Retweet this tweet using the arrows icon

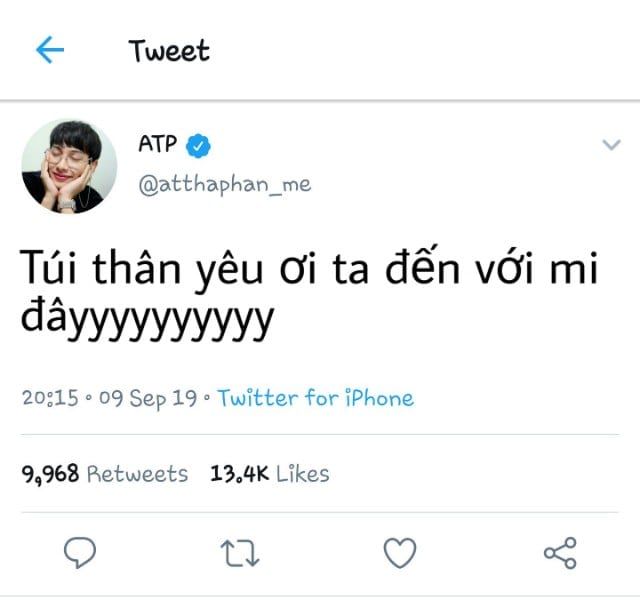pyautogui.click(x=240, y=553)
